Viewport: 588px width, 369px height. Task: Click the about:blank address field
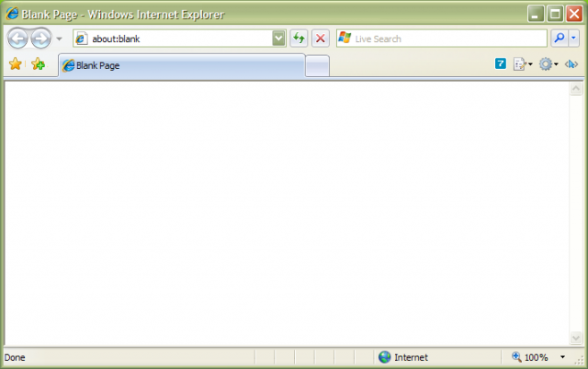click(x=180, y=39)
